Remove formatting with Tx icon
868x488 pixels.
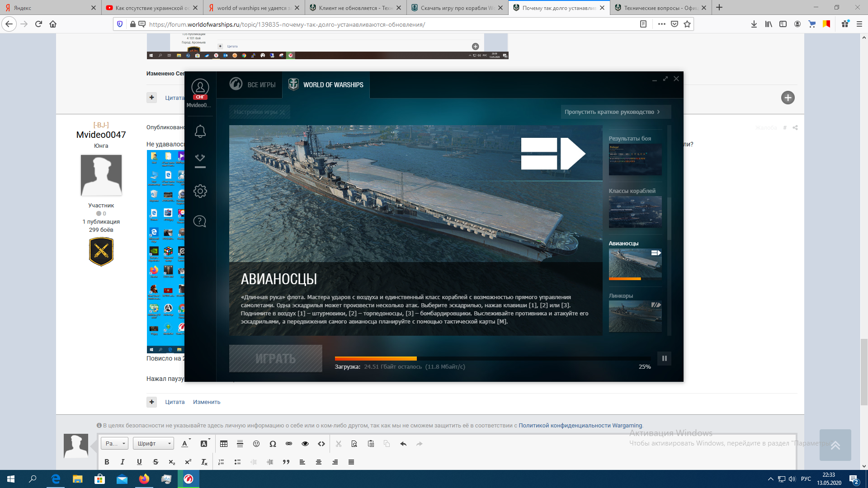[x=204, y=462]
